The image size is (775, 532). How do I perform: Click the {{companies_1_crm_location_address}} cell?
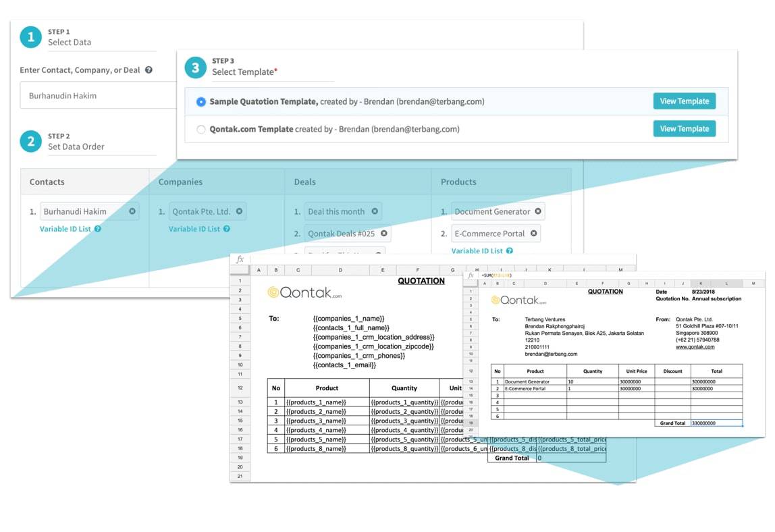tap(374, 337)
